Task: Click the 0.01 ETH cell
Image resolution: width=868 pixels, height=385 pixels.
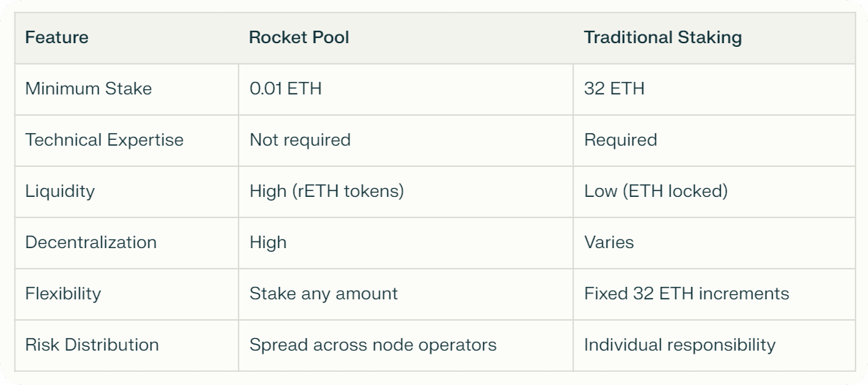Action: [285, 89]
